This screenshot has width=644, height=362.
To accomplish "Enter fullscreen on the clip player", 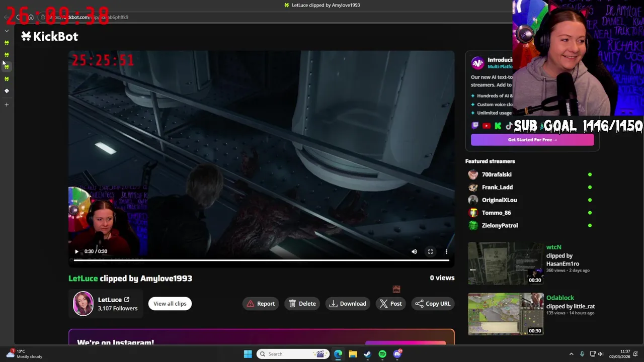I will (x=430, y=251).
